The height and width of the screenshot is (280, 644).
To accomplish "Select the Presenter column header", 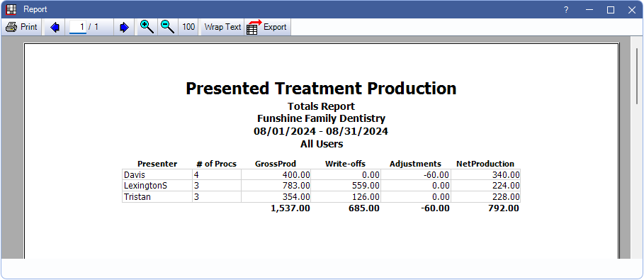I will click(x=157, y=164).
